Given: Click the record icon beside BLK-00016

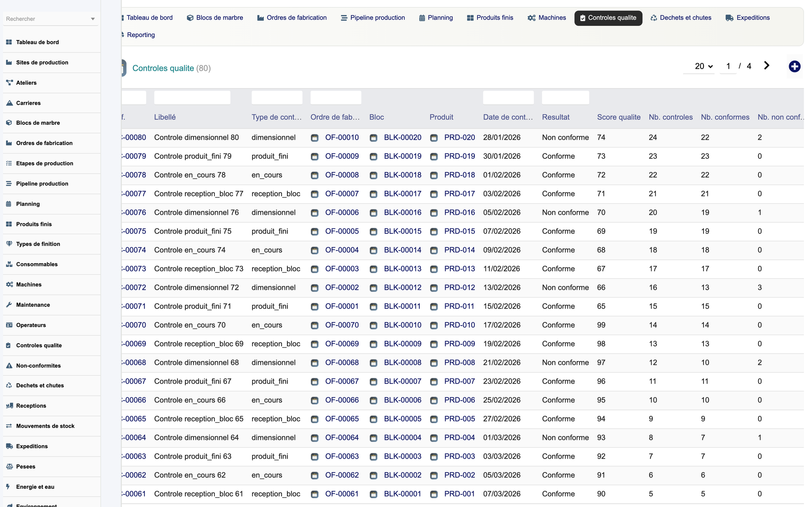Looking at the screenshot, I should (373, 213).
